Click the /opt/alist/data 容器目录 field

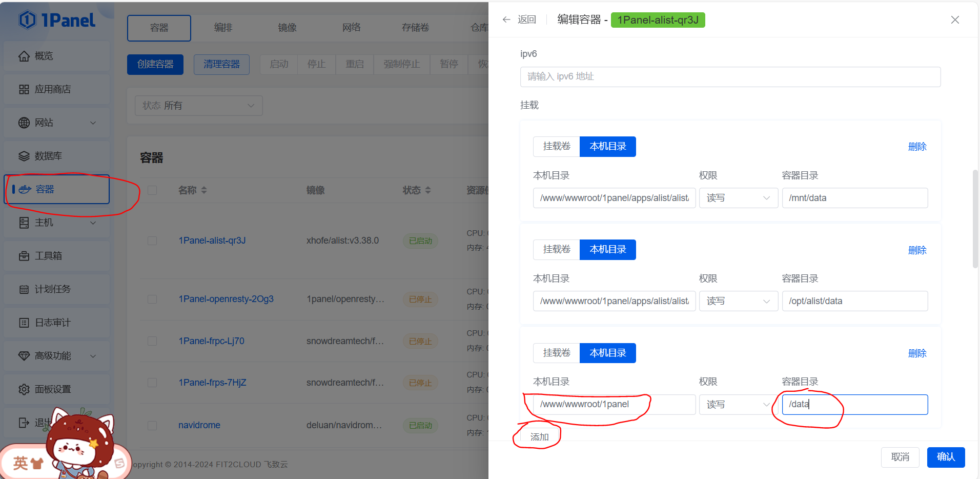855,301
